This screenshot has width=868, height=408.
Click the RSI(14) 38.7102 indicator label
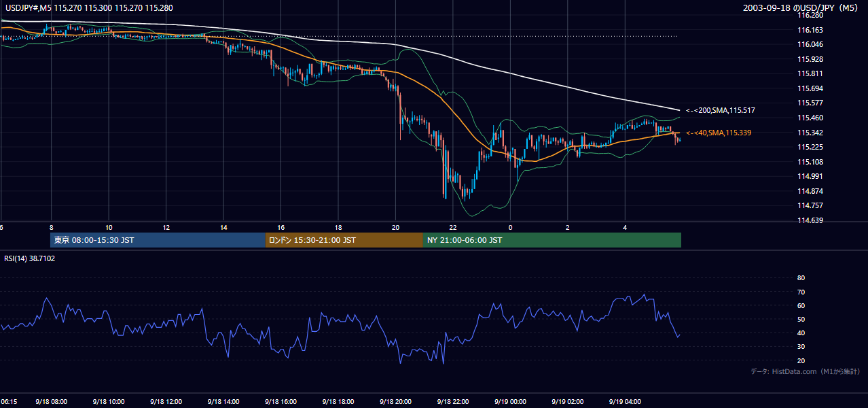pos(30,258)
